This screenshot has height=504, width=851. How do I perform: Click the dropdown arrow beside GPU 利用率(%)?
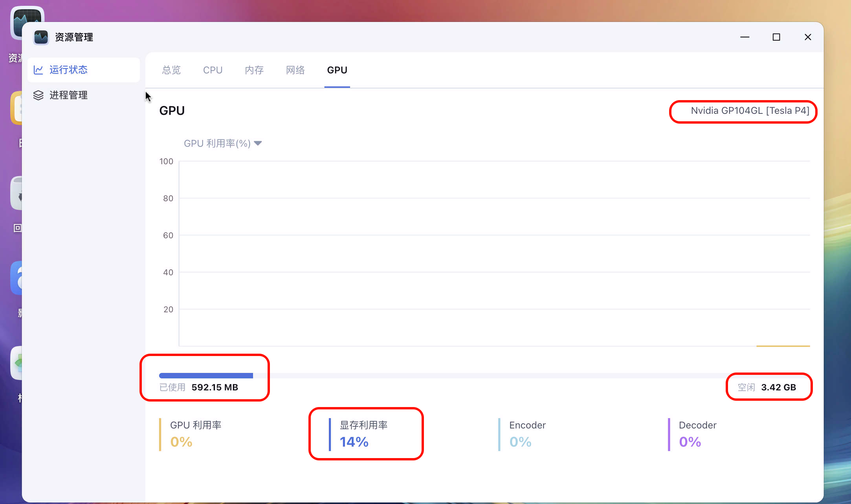[258, 143]
